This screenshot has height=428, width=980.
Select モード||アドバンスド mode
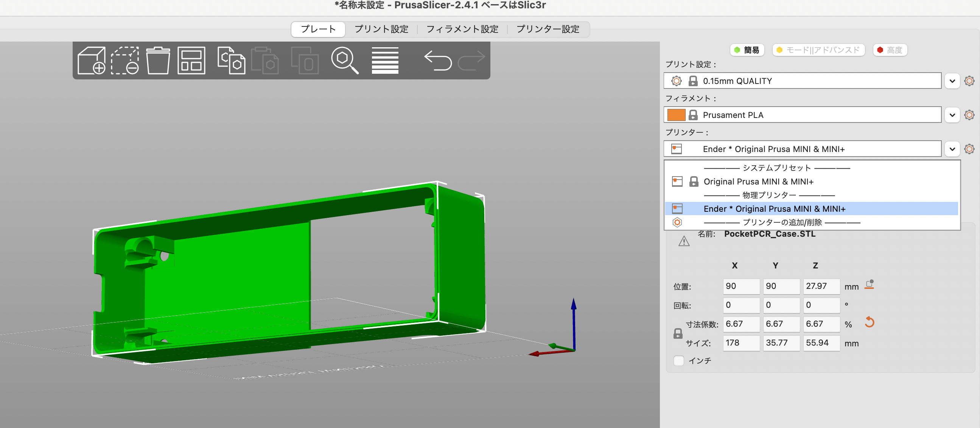[x=818, y=50]
